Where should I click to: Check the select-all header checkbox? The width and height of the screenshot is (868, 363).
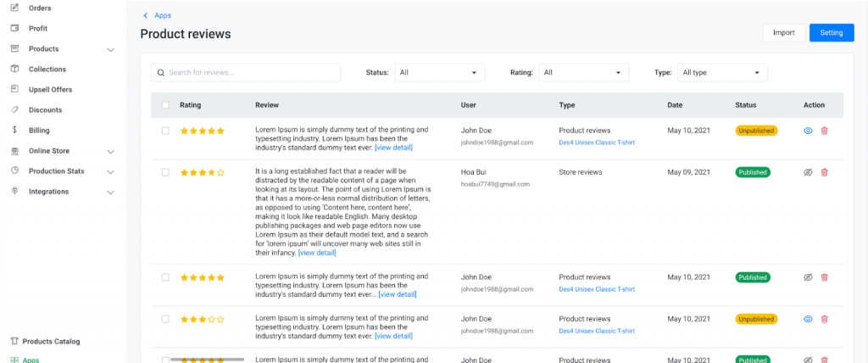(165, 105)
